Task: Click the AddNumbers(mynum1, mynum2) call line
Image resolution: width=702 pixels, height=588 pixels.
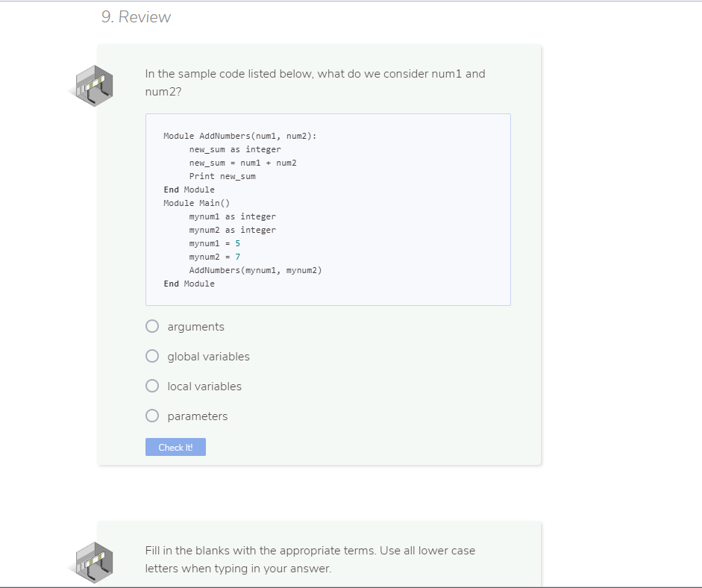Action: (254, 270)
